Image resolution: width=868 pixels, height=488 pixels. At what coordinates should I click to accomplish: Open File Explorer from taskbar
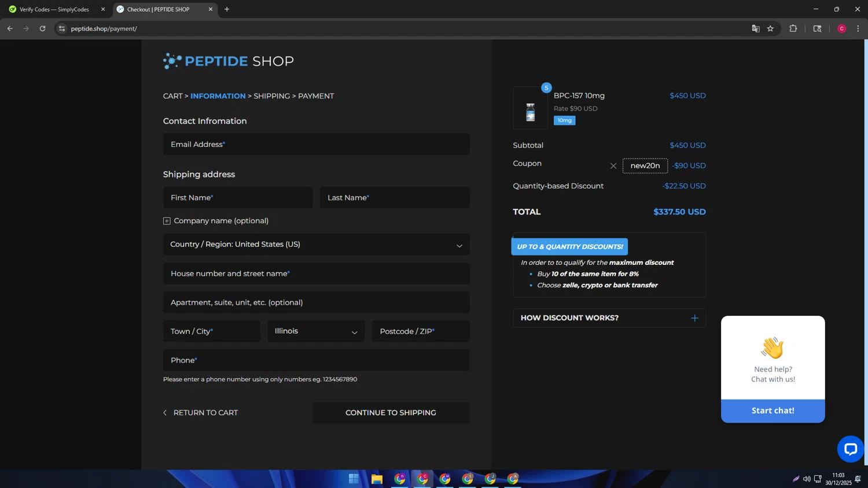[377, 479]
